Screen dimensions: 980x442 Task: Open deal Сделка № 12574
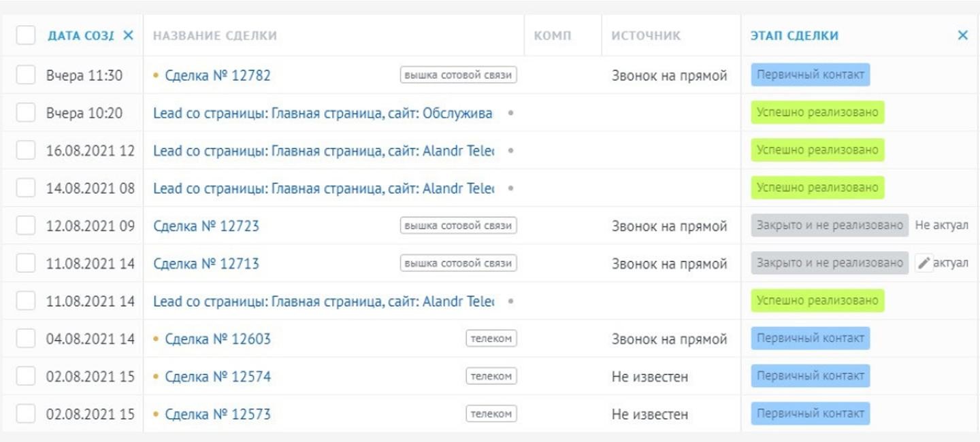[218, 376]
